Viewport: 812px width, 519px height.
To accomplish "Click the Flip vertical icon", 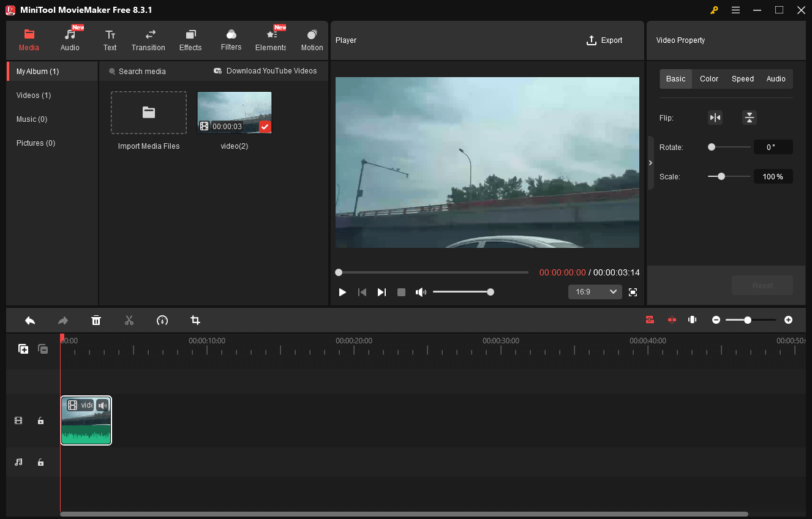I will 749,118.
